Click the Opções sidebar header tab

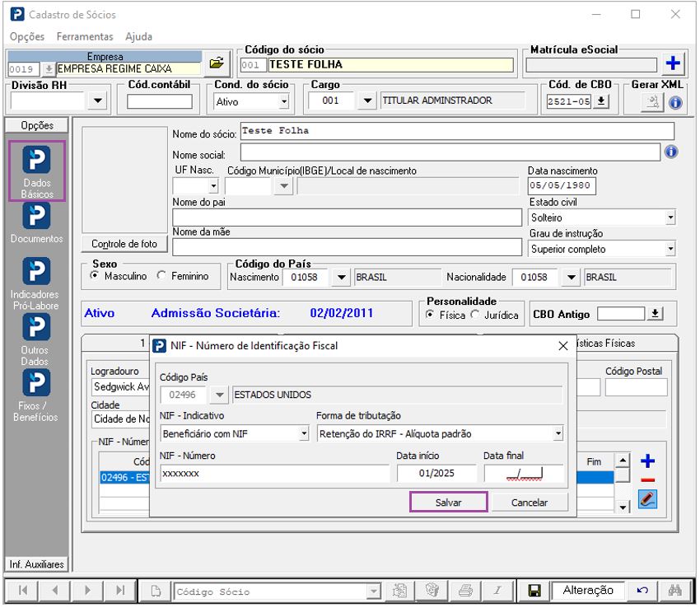coord(36,125)
